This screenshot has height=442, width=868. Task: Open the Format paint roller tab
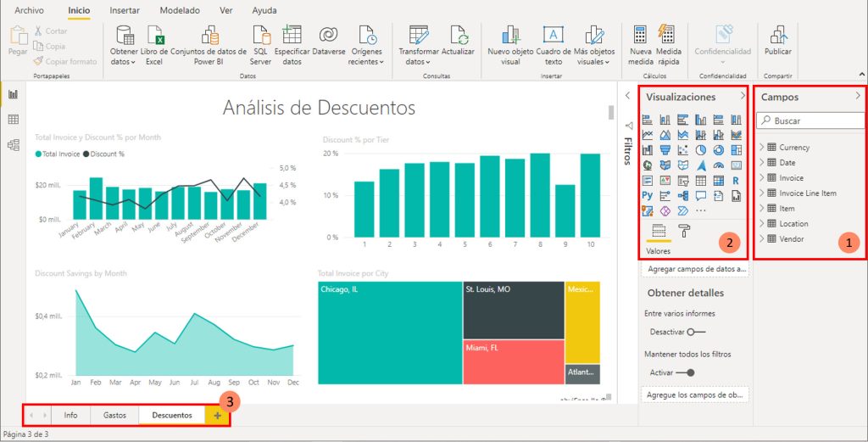[684, 231]
